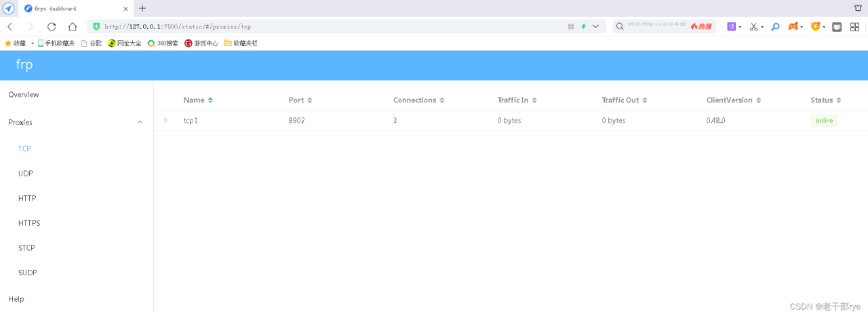
Task: Click the orange yen shield icon
Action: click(816, 26)
